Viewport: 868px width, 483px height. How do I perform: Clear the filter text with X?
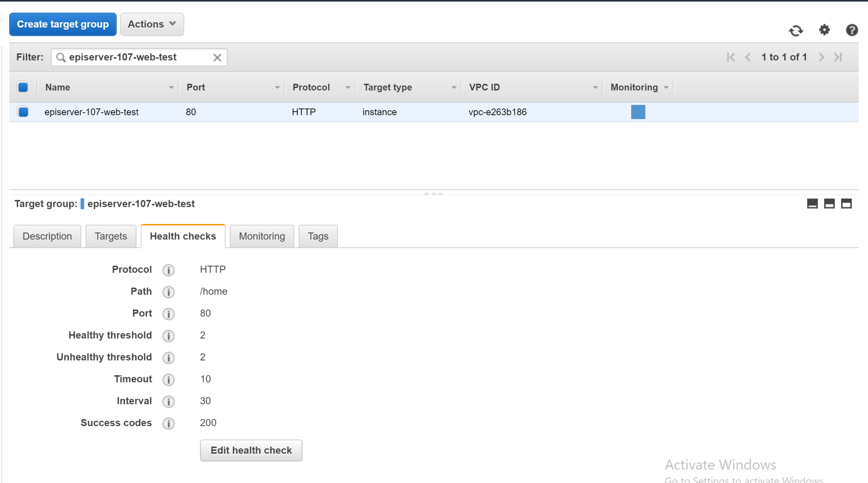[x=217, y=58]
